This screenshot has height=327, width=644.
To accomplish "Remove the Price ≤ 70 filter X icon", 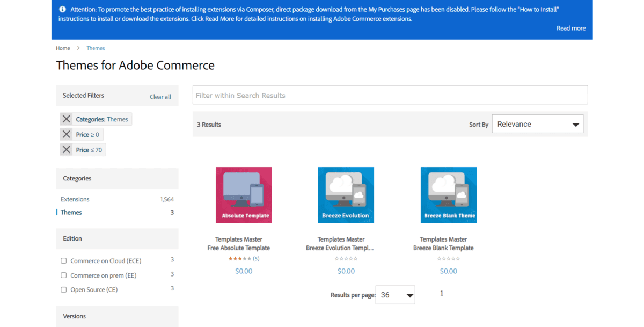I will click(67, 150).
